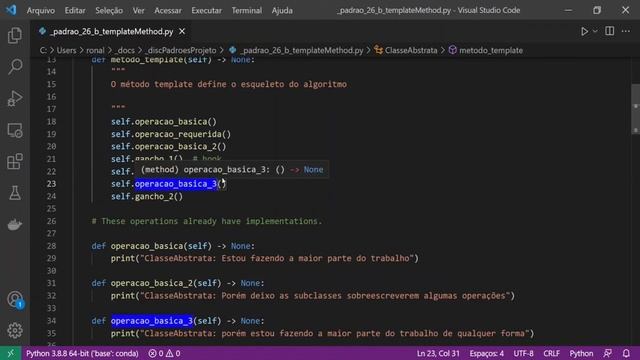Open the Search view icon
The width and height of the screenshot is (640, 360).
(15, 67)
